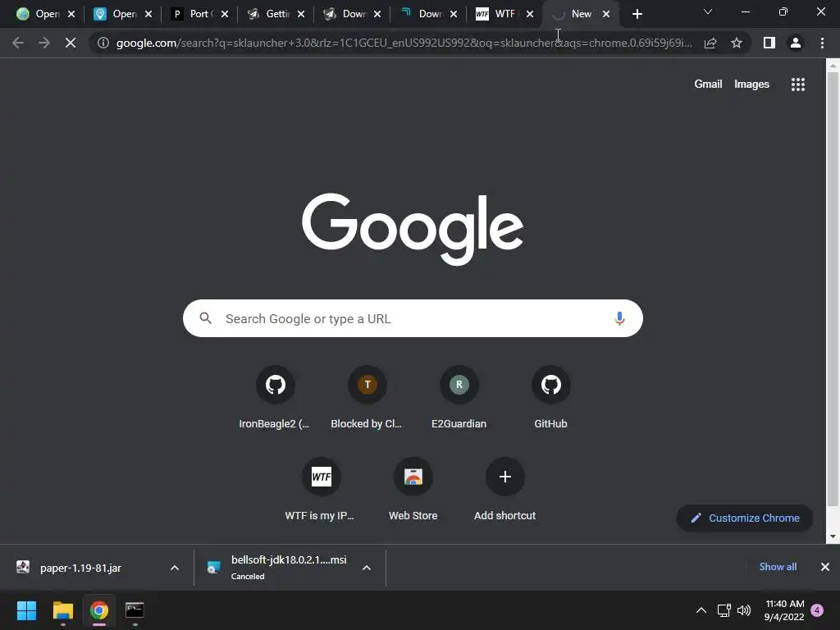Open Blocked by Cl... shortcut
The width and height of the screenshot is (840, 630).
367,398
